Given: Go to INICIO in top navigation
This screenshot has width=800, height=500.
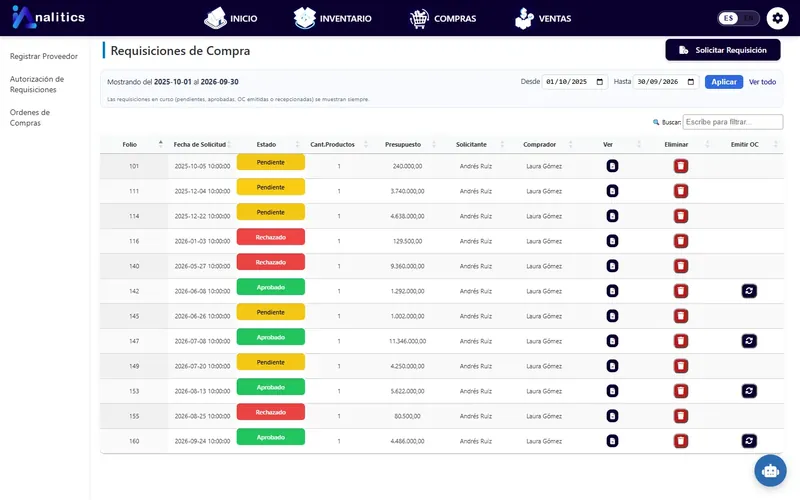Looking at the screenshot, I should [231, 18].
